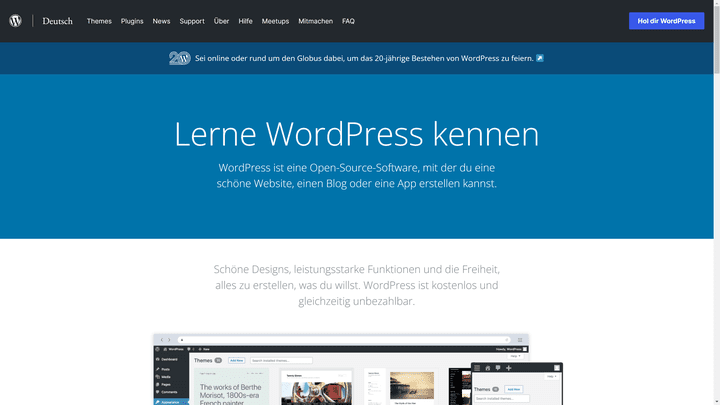The height and width of the screenshot is (405, 720).
Task: Open the Über menu item
Action: click(221, 21)
